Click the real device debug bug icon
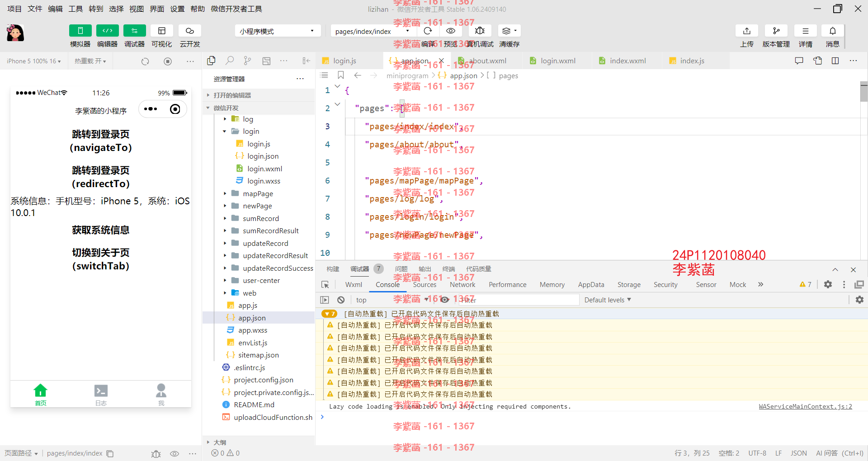Image resolution: width=868 pixels, height=461 pixels. click(x=480, y=31)
